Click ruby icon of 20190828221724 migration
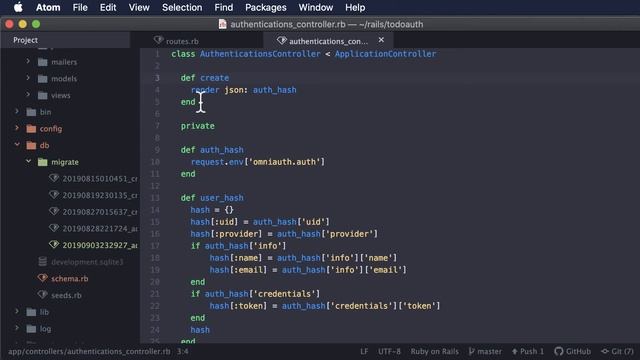Image resolution: width=640 pixels, height=360 pixels. (54, 228)
